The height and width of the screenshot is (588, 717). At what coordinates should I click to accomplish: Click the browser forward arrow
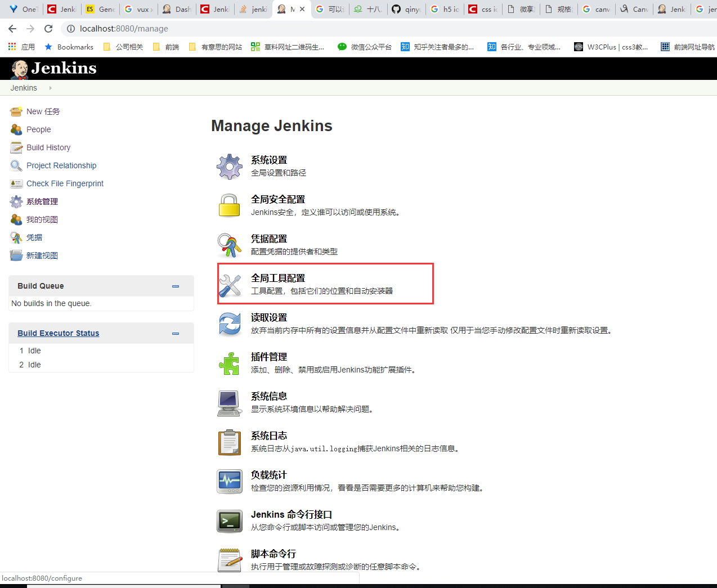[30, 29]
